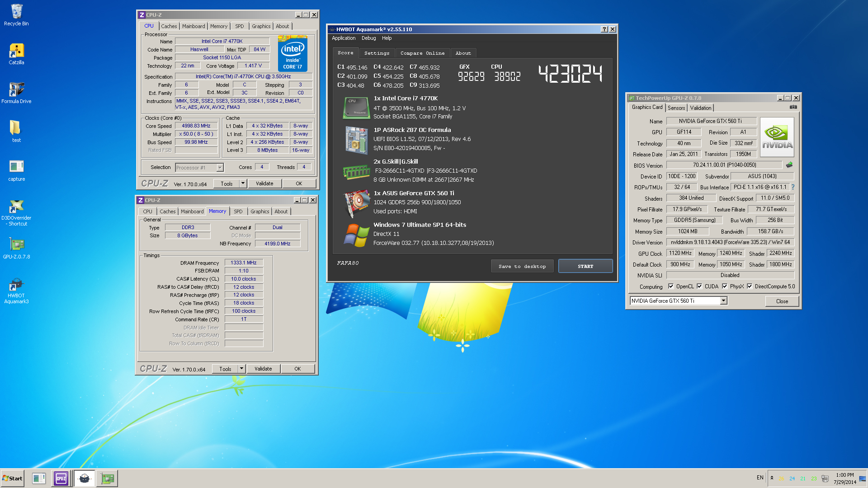
Task: Open the Application menu in Aquamark
Action: click(344, 38)
